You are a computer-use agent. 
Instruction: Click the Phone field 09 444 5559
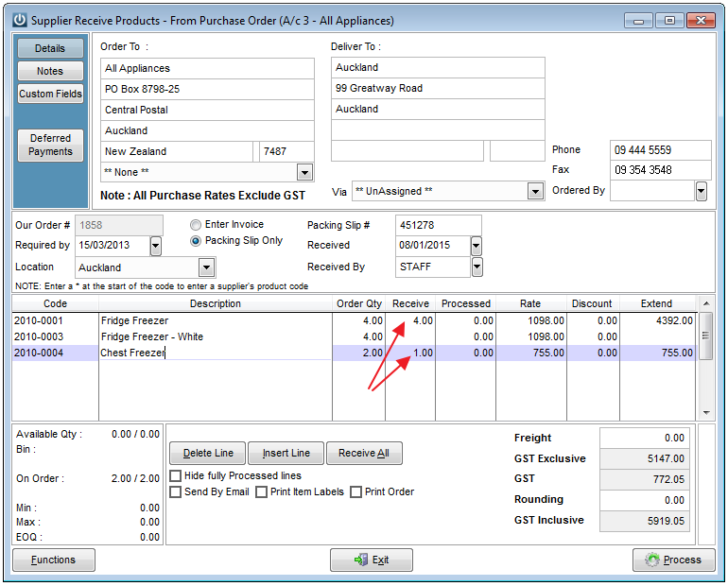coord(660,150)
